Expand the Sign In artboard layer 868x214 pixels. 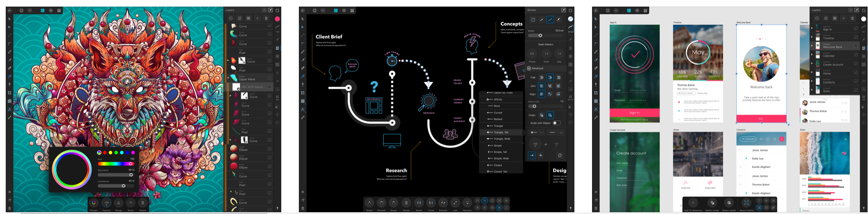pyautogui.click(x=812, y=28)
